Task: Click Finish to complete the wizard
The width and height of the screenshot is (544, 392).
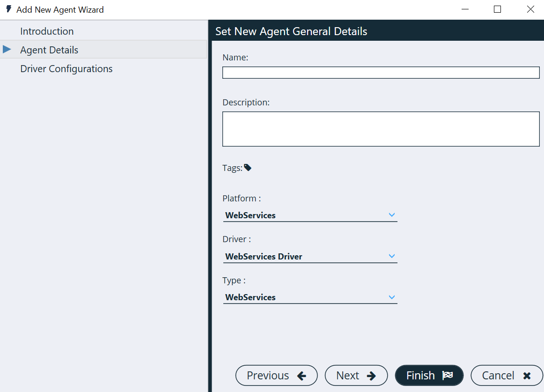Action: click(x=429, y=375)
